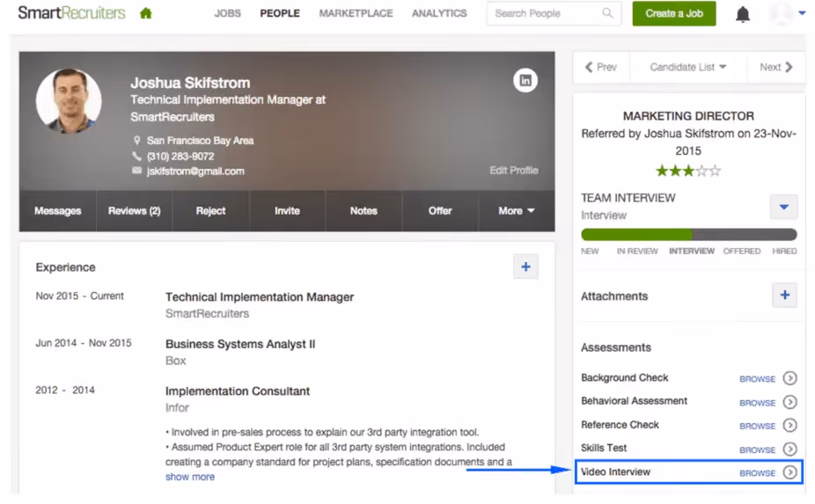Expand the Team Interview status dropdown
Image resolution: width=815 pixels, height=504 pixels.
click(x=784, y=207)
